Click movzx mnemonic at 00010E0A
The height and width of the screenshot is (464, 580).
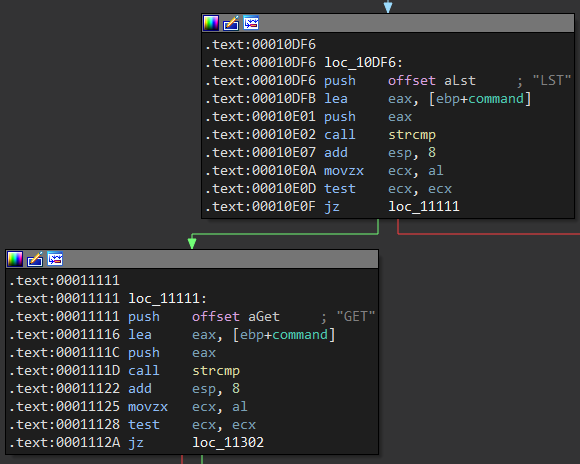point(344,171)
